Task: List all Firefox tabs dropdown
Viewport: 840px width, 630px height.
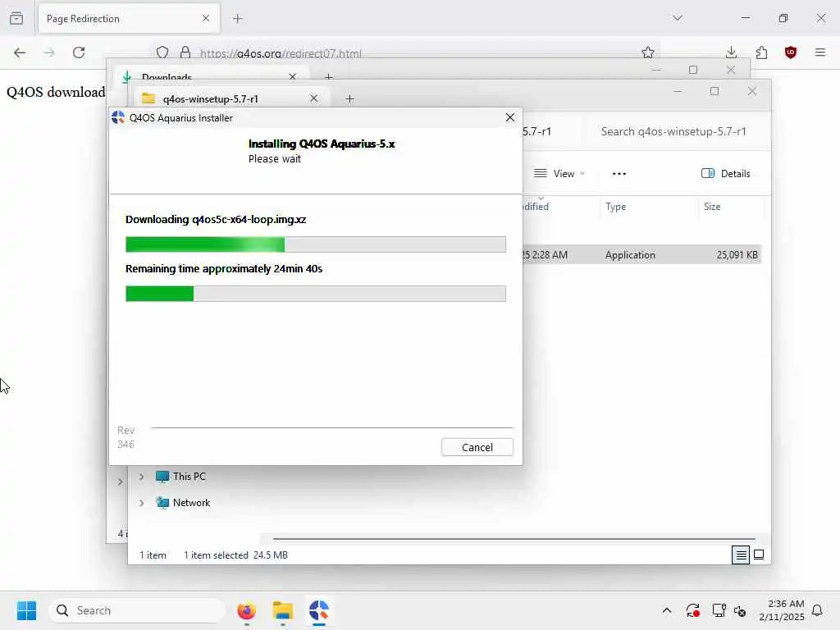Action: pyautogui.click(x=678, y=18)
